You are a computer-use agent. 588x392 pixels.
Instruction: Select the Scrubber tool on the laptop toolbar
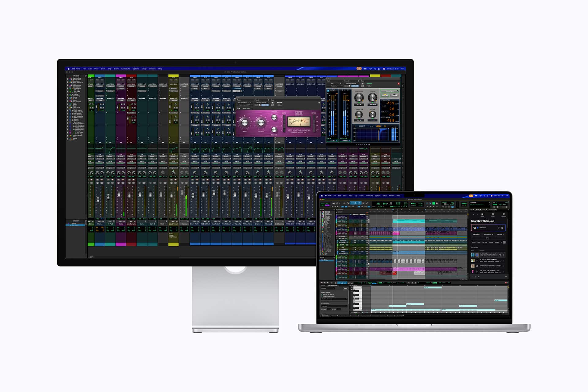(x=363, y=203)
